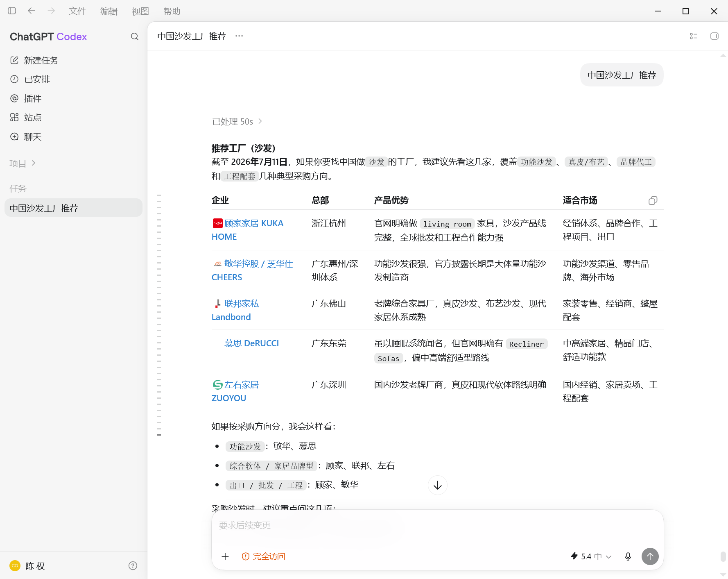
Task: Open the 帮助 menu
Action: coord(172,11)
